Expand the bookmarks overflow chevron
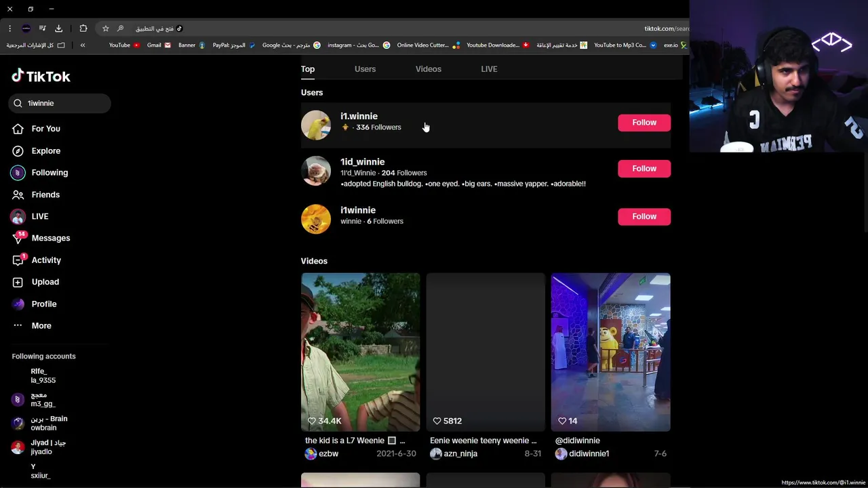The width and height of the screenshot is (868, 488). tap(83, 45)
